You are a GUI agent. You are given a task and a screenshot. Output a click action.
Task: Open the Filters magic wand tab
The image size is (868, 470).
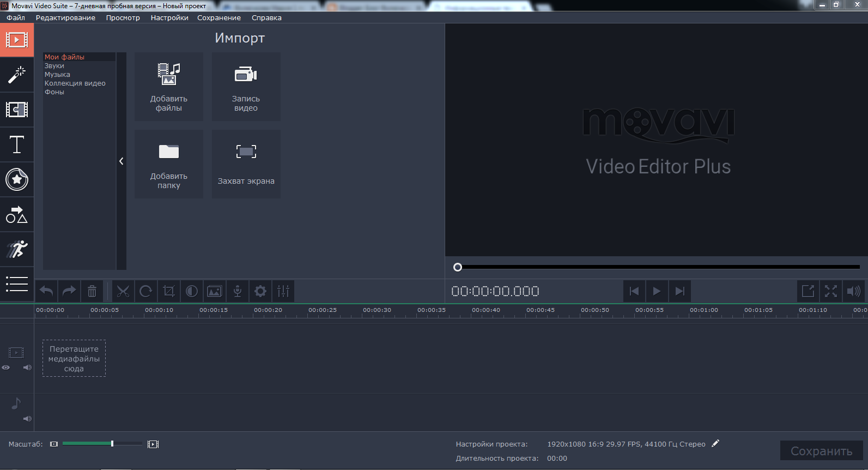coord(17,75)
